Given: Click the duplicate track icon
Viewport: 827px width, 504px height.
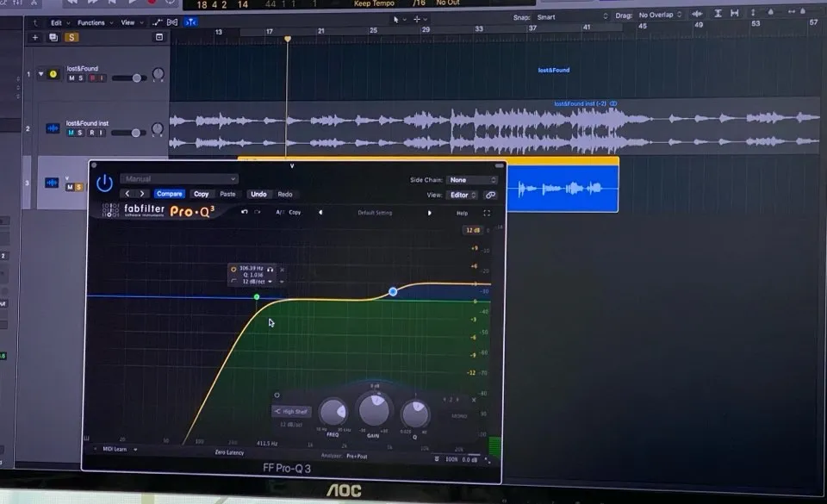Looking at the screenshot, I should [53, 38].
